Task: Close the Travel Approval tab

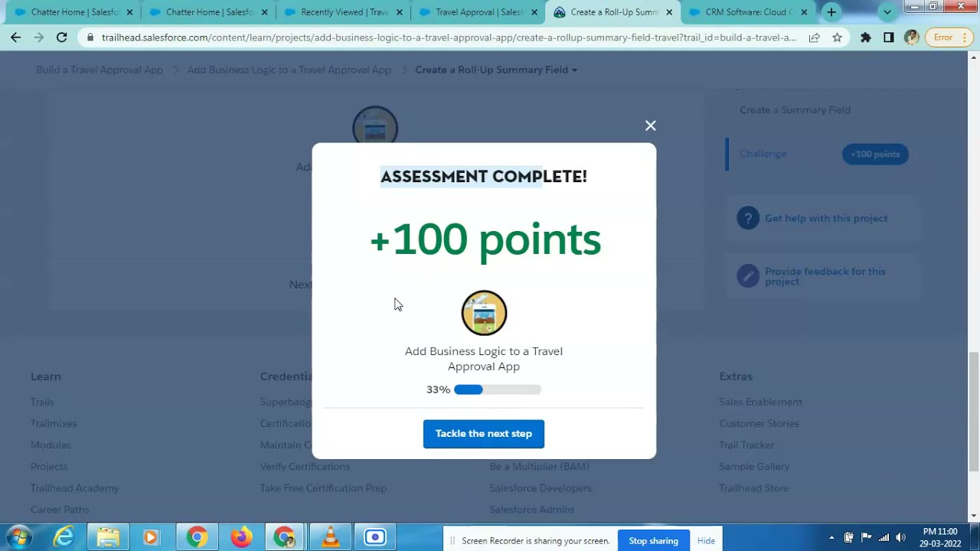Action: click(534, 12)
